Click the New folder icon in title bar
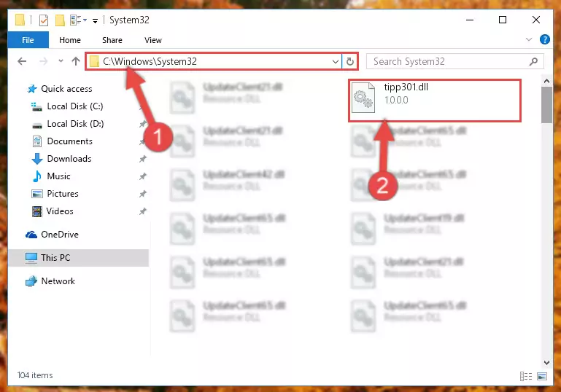This screenshot has width=561, height=392. tap(60, 20)
